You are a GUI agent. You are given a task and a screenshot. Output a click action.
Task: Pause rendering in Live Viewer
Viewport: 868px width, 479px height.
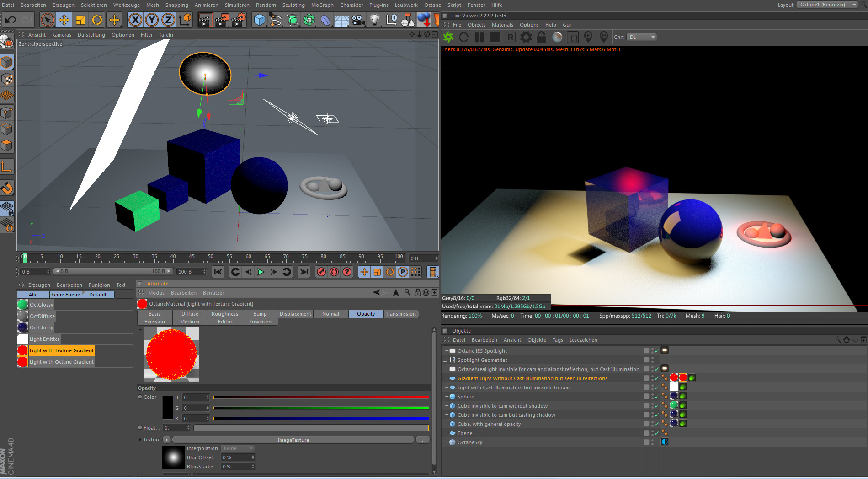click(x=479, y=38)
